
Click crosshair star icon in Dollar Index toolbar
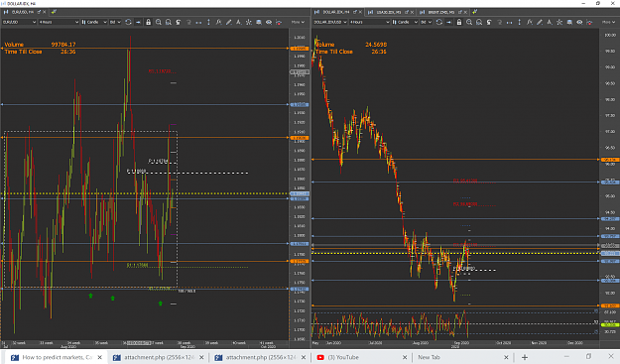[x=559, y=22]
